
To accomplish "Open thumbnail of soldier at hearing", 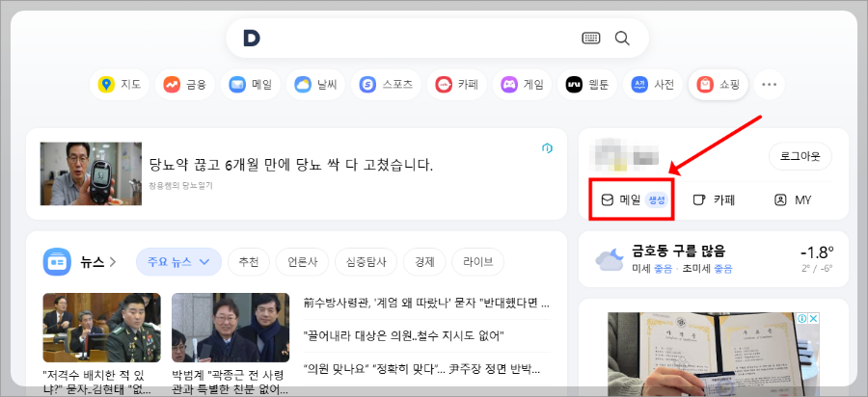I will click(x=102, y=328).
